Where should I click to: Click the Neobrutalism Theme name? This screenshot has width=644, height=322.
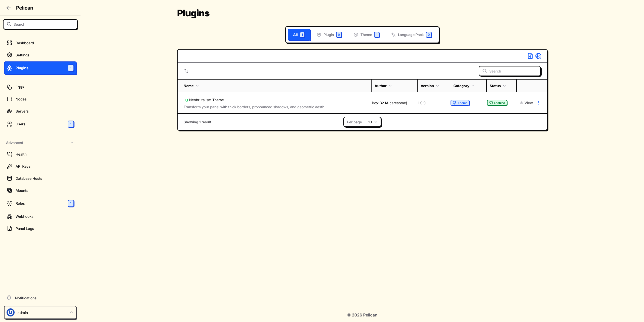[x=206, y=100]
